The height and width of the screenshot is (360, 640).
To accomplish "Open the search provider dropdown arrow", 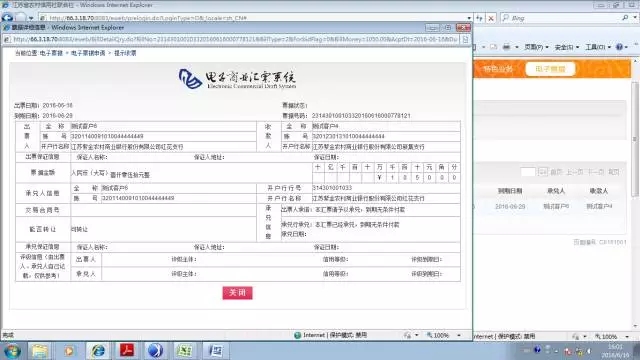I will coord(635,18).
